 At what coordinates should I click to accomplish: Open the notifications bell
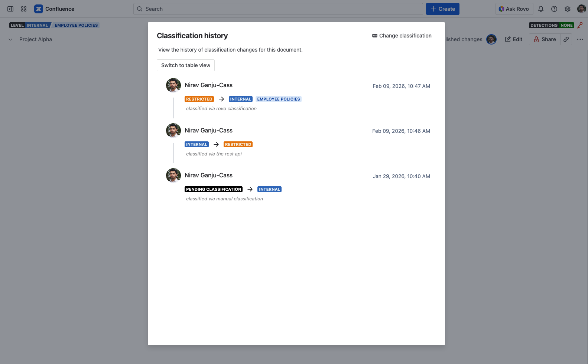(x=541, y=9)
